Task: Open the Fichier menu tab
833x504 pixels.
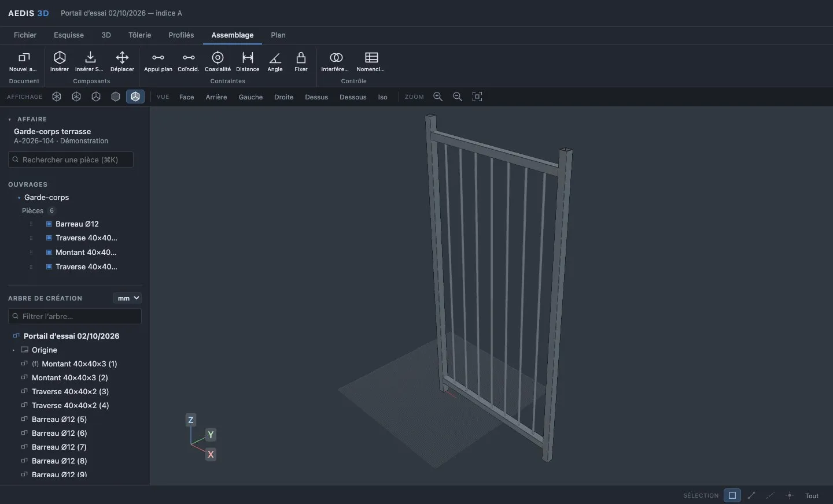Action: tap(25, 35)
